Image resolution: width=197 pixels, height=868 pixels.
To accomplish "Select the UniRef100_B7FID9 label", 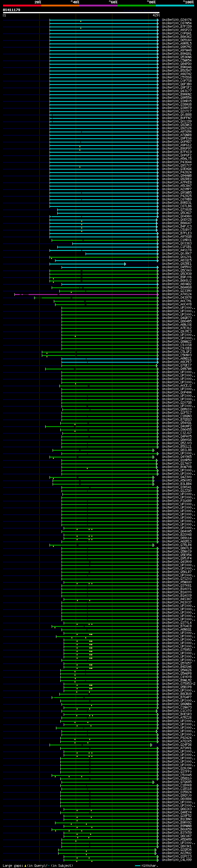I will click(176, 27).
